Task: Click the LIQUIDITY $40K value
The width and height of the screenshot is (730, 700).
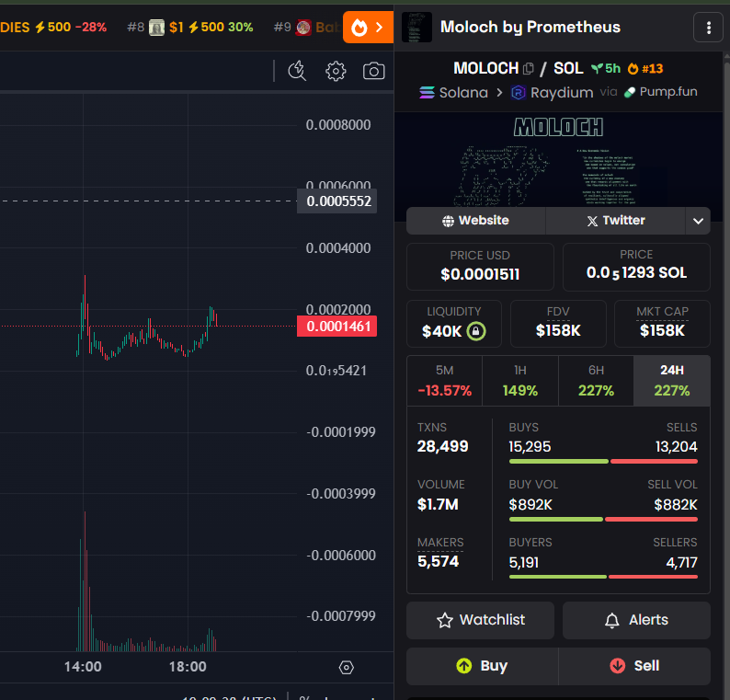Action: pyautogui.click(x=441, y=331)
